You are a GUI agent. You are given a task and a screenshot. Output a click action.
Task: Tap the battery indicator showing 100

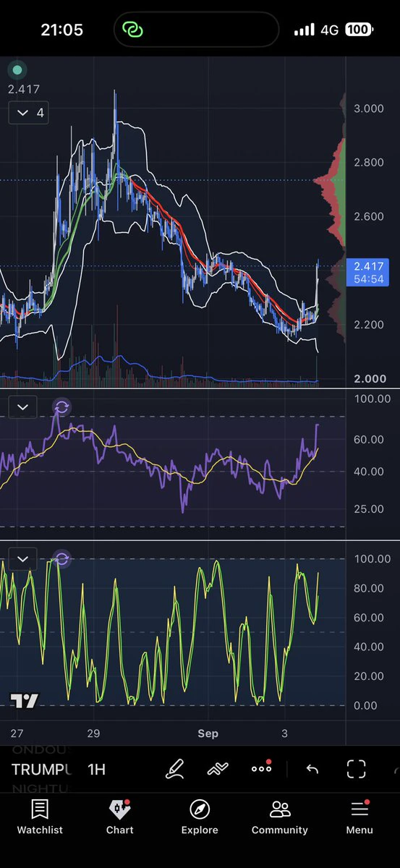click(x=359, y=30)
